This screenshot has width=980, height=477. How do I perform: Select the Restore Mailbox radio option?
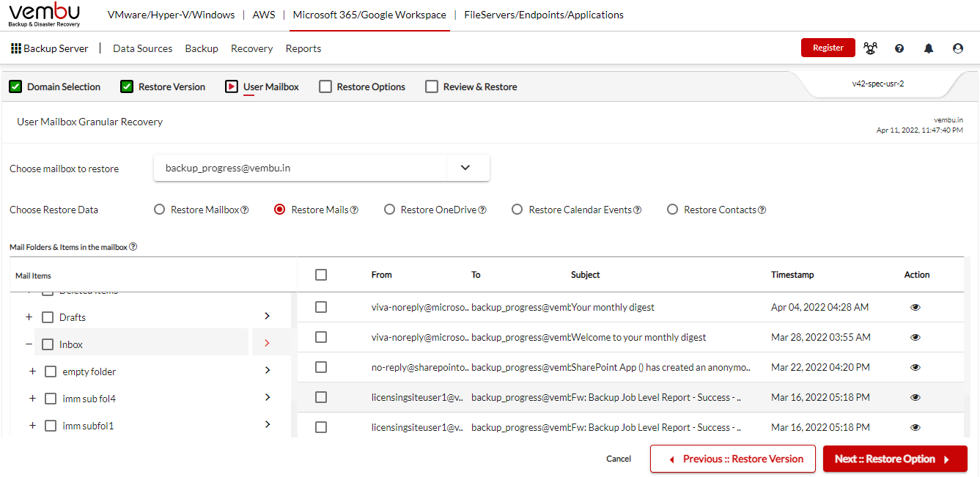point(159,210)
